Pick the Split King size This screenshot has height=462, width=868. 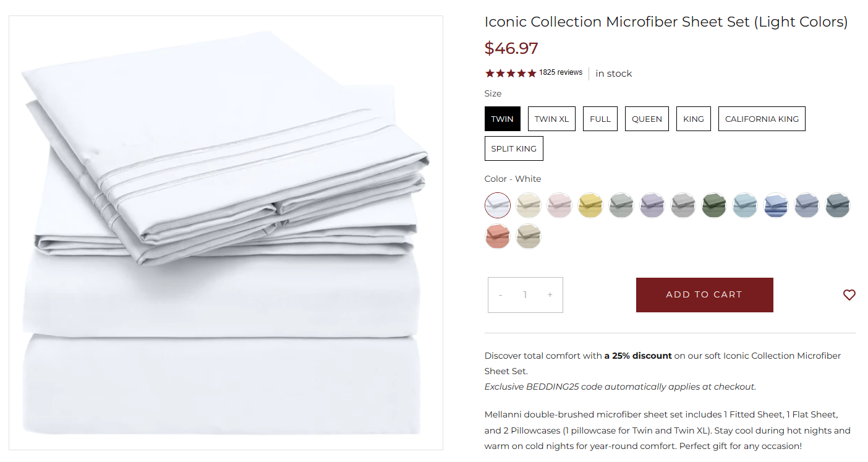[513, 148]
